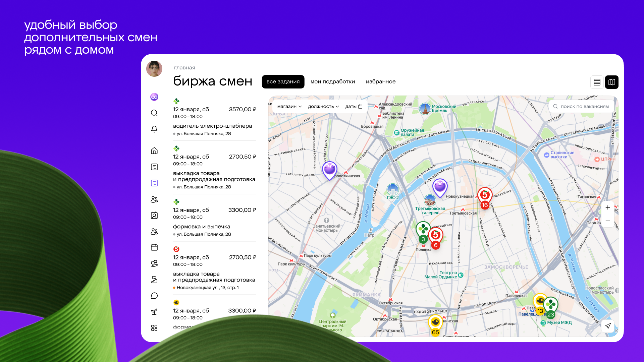Switch to map view toggle
The width and height of the screenshot is (644, 362).
tap(612, 82)
